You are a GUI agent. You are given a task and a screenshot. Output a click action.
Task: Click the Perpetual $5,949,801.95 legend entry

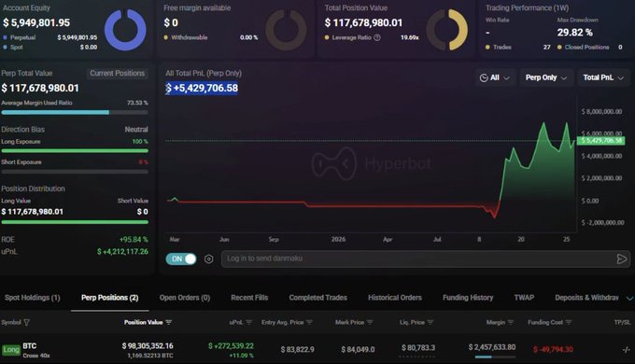click(x=49, y=37)
